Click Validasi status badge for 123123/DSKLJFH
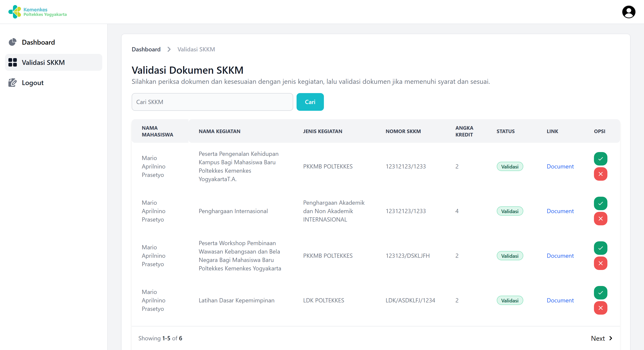 509,256
